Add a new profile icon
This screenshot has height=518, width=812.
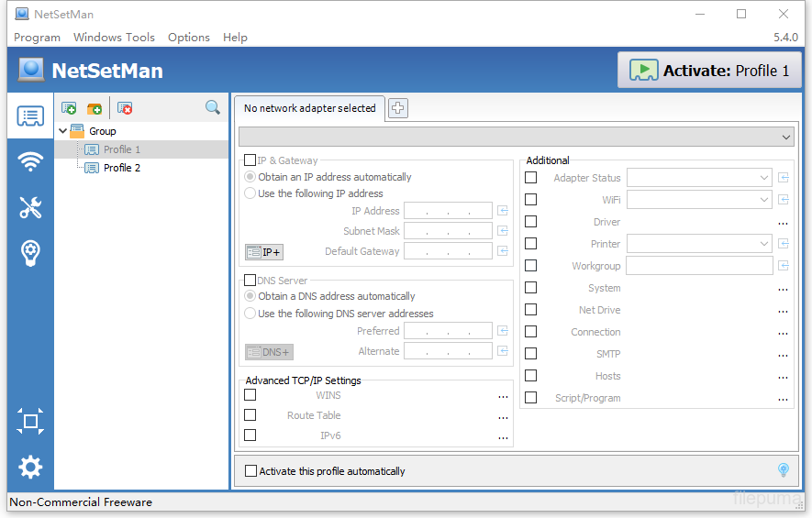(x=69, y=108)
